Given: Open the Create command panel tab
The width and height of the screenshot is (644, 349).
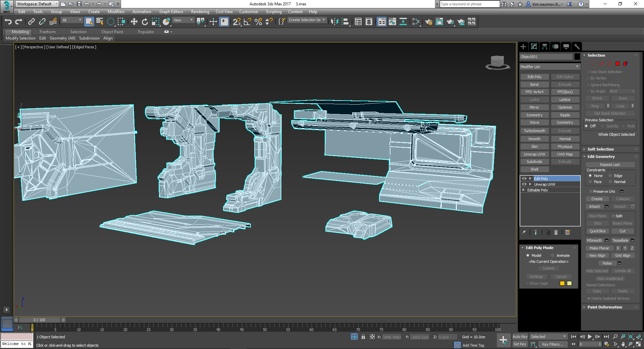Looking at the screenshot, I should (x=523, y=47).
